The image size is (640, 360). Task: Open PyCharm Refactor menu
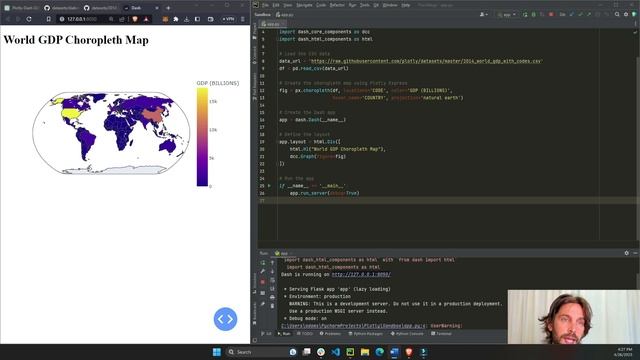337,5
